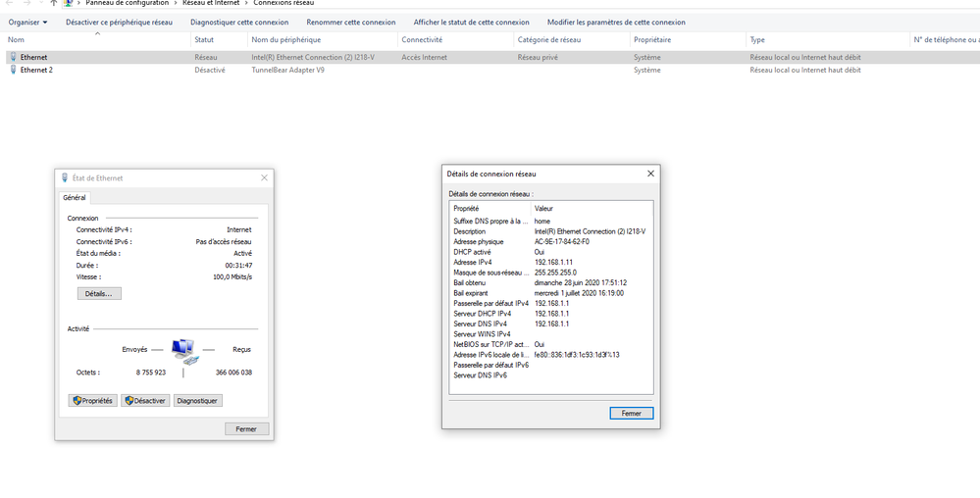This screenshot has width=980, height=498.
Task: Sort by the Connectivité column header
Action: coord(456,40)
